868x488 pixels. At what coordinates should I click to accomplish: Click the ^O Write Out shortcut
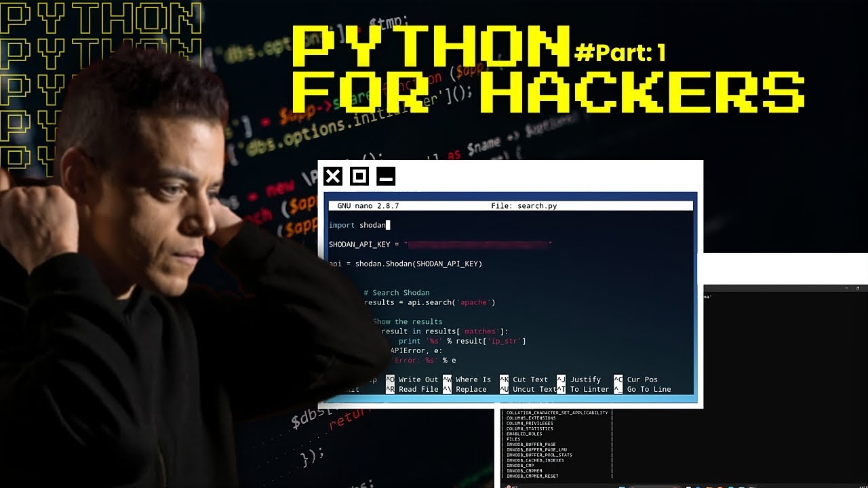(412, 380)
